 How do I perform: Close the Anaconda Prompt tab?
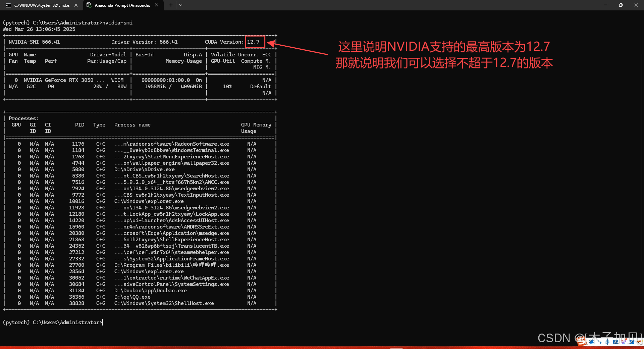coord(157,5)
